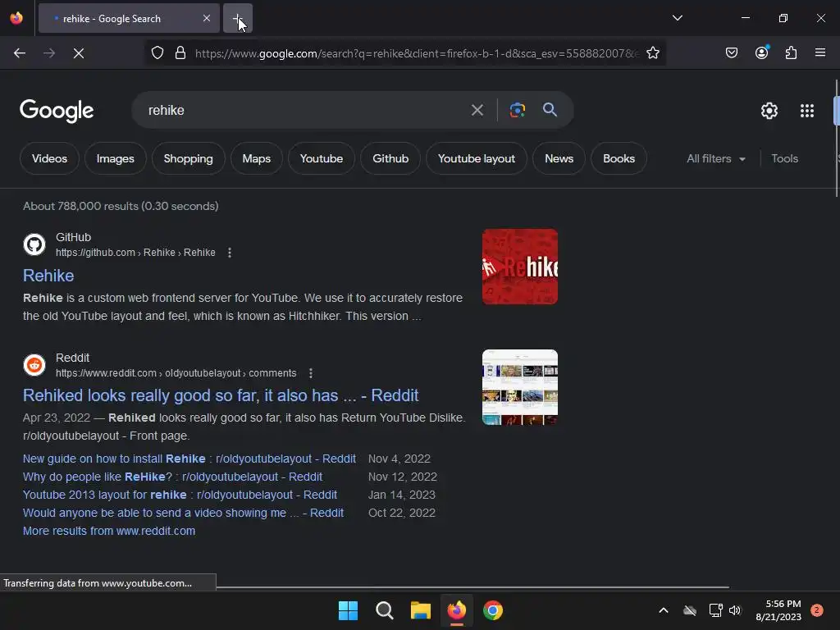Open 'Would anyone be able to send' link
Screen dimensions: 840x630
pyautogui.click(x=183, y=513)
